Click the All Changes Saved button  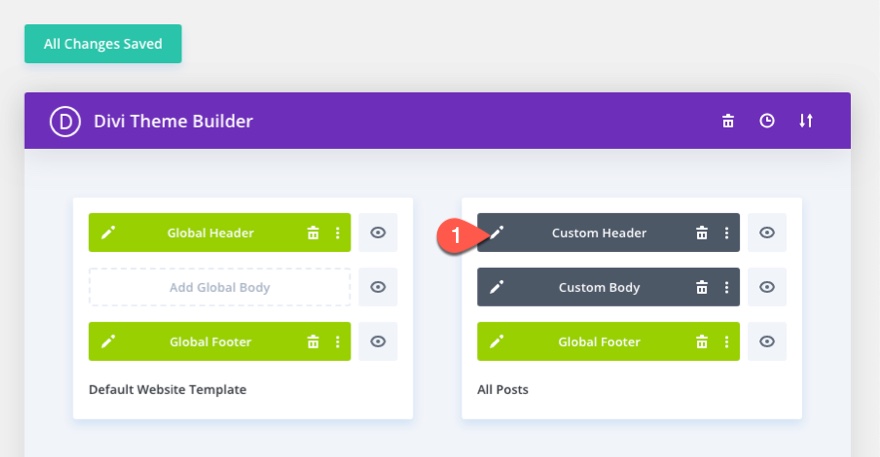coord(103,44)
